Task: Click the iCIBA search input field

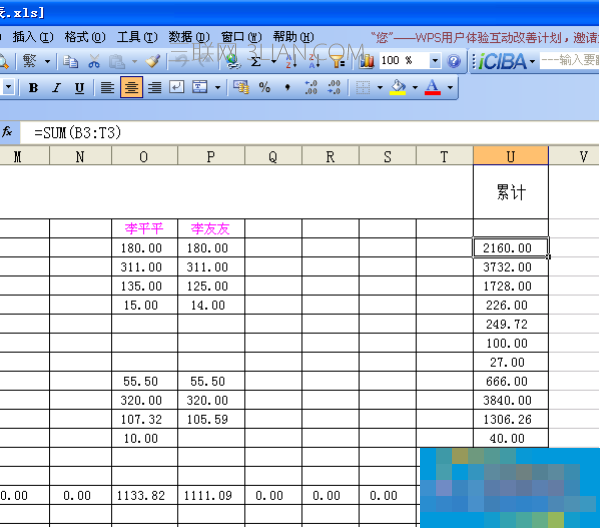Action: point(569,60)
